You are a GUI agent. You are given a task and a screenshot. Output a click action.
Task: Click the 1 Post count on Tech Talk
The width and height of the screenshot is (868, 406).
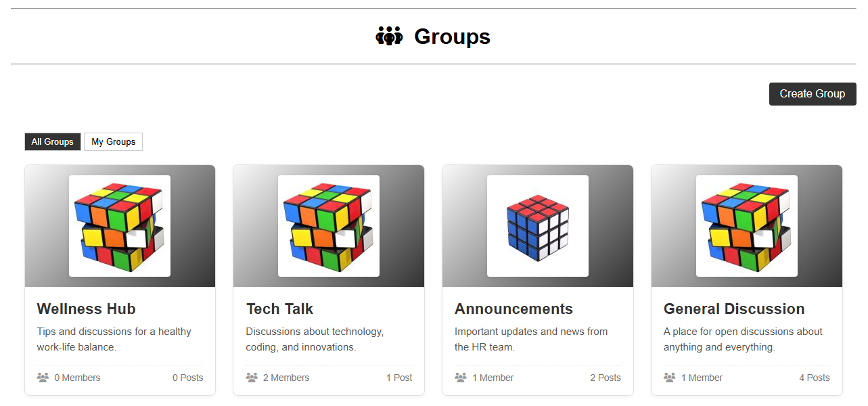coord(399,378)
